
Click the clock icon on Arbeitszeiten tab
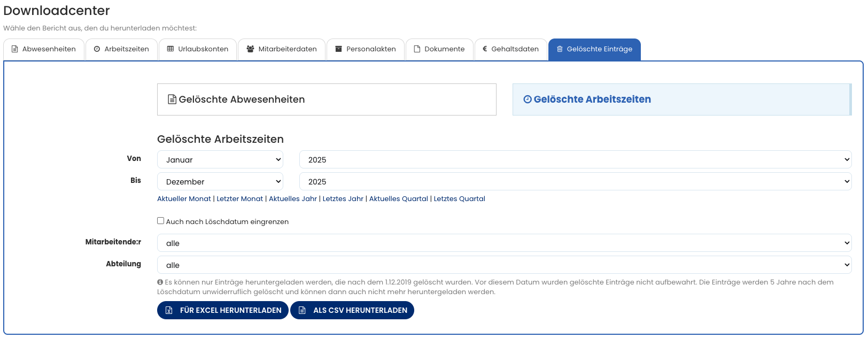[x=97, y=49]
